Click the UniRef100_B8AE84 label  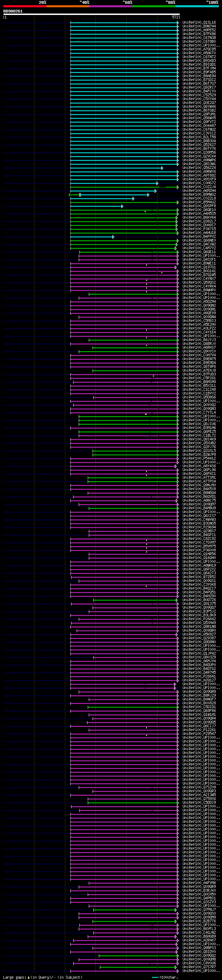pos(199,76)
